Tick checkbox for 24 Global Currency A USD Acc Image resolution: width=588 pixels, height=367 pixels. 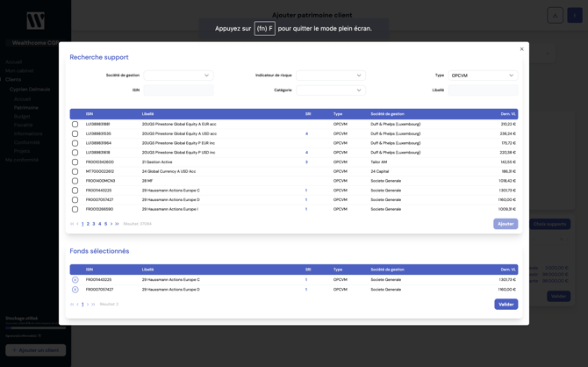75,172
